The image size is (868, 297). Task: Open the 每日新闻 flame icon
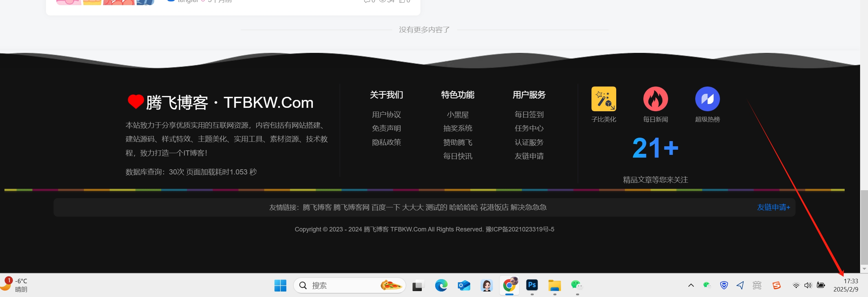(x=655, y=99)
